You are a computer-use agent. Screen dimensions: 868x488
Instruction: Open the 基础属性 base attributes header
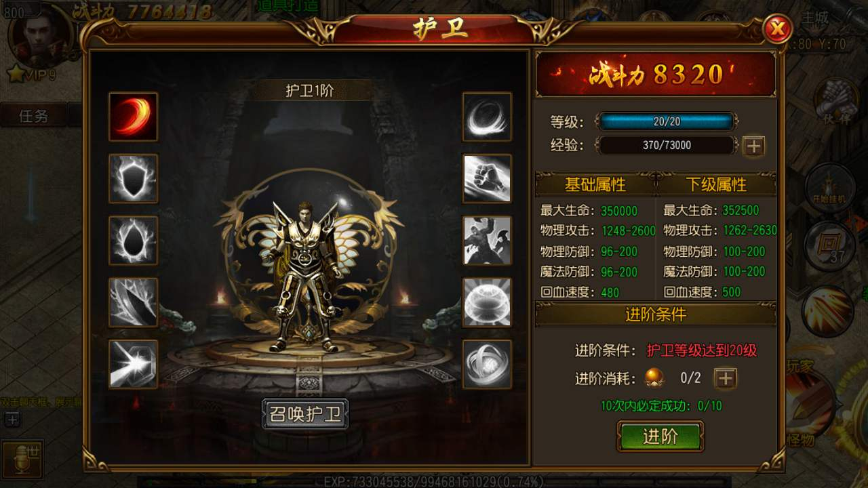coord(595,184)
